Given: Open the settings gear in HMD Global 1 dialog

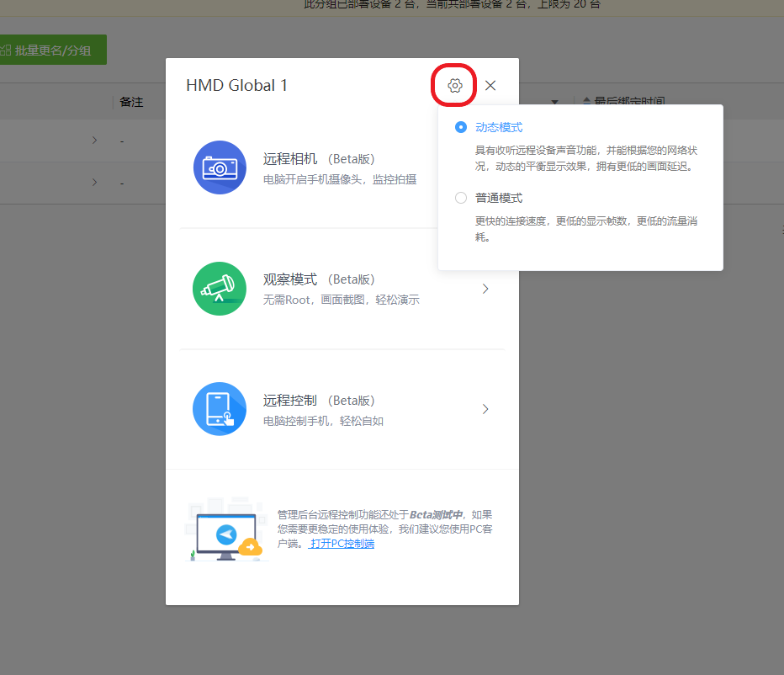Looking at the screenshot, I should [x=454, y=86].
